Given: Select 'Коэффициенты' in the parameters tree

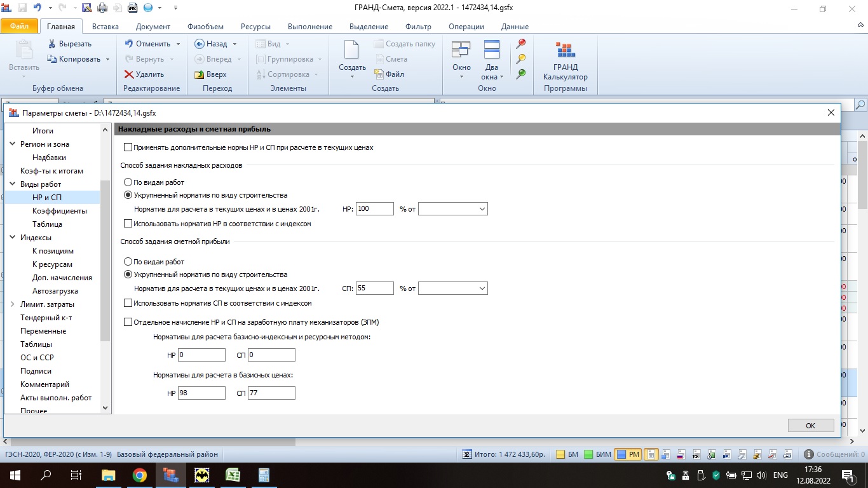Looking at the screenshot, I should coord(60,211).
